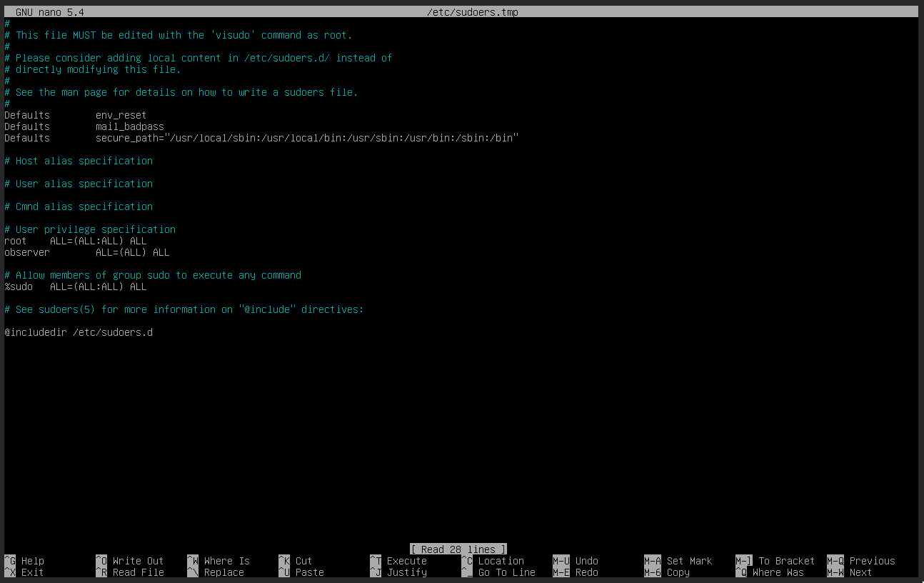Place cursor on the observer ALL=(ALL) ALL line

pyautogui.click(x=87, y=252)
